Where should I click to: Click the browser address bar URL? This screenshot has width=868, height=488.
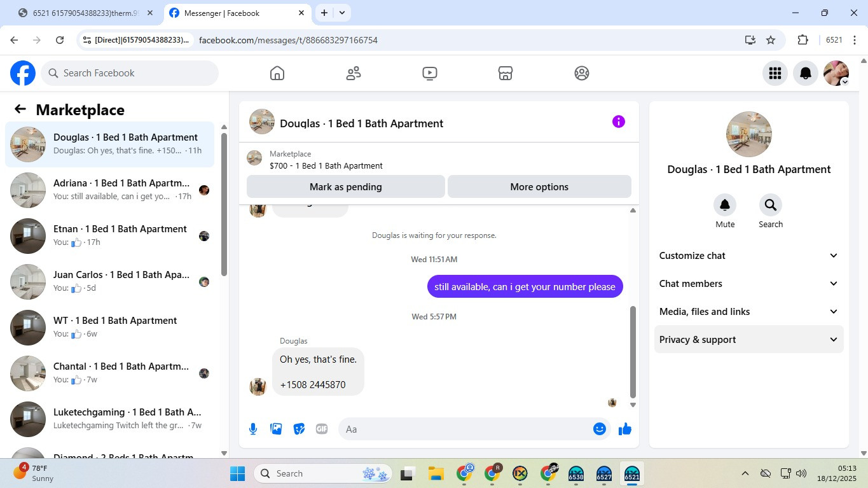(x=288, y=40)
